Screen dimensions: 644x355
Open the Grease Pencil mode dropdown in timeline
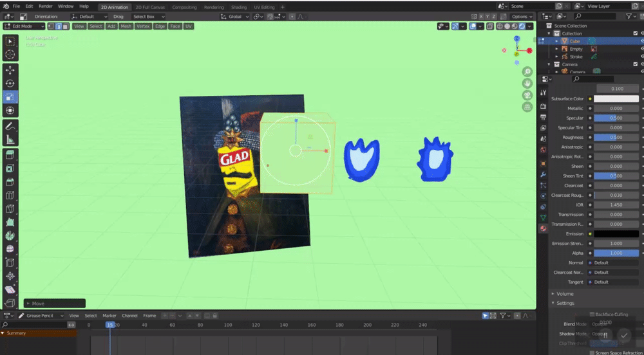(x=41, y=316)
